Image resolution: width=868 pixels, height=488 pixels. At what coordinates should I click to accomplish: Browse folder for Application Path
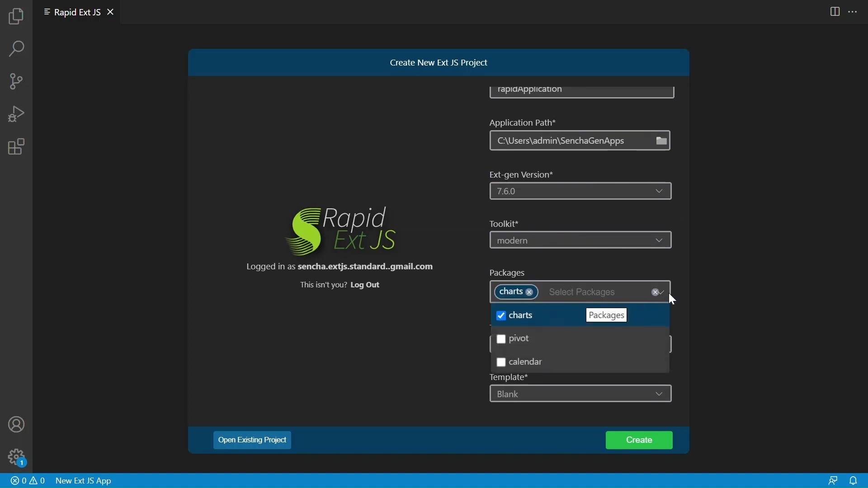click(x=662, y=141)
